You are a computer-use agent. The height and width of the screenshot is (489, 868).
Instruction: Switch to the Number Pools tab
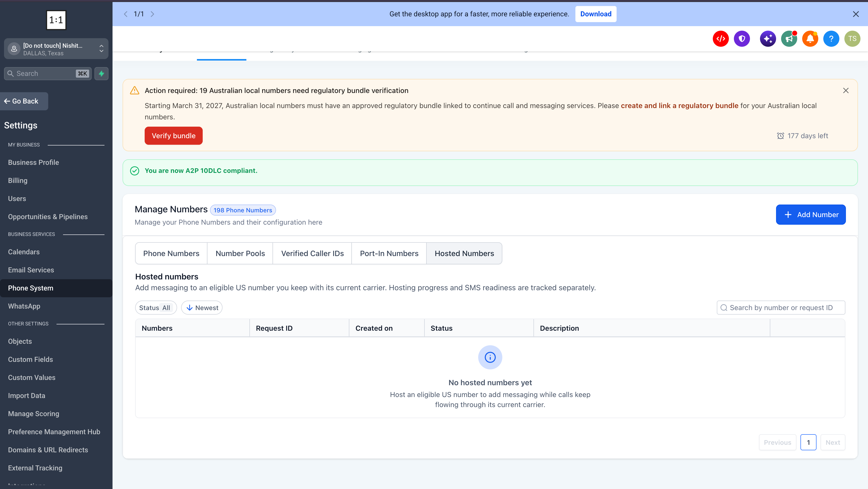(240, 253)
